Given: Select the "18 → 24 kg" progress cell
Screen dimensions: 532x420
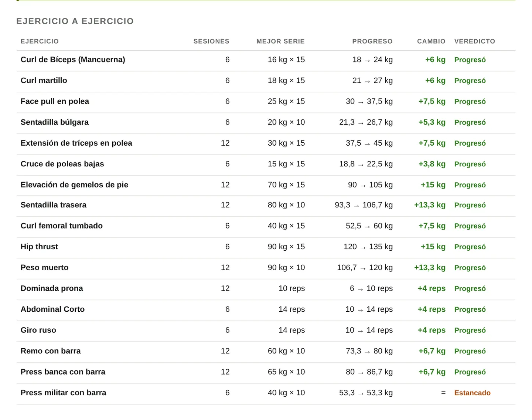Looking at the screenshot, I should tap(372, 60).
